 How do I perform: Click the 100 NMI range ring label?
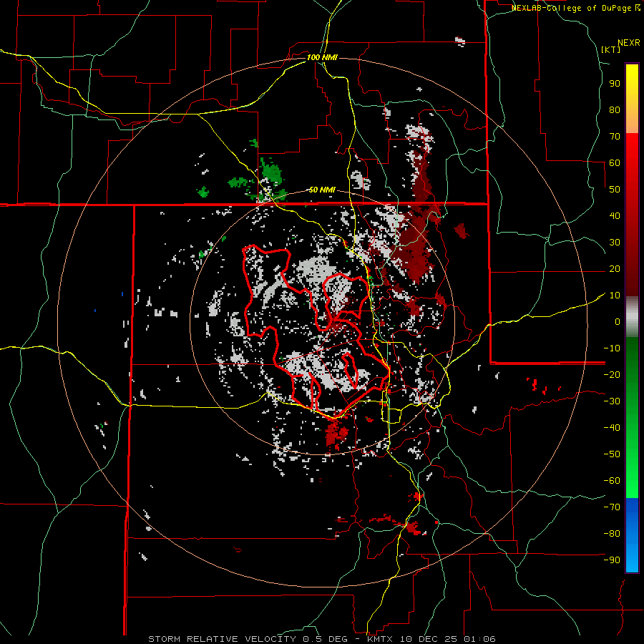pyautogui.click(x=322, y=57)
